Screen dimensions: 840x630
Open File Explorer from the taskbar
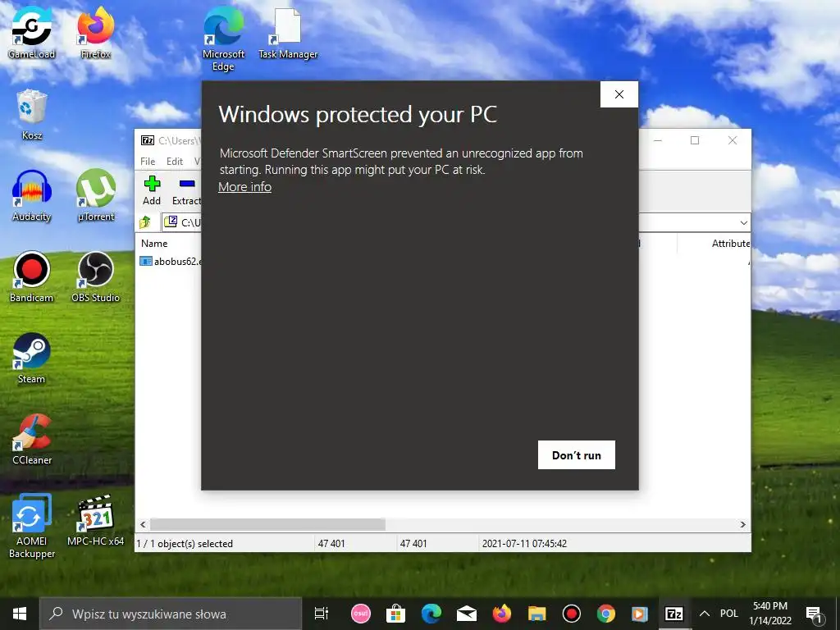[x=536, y=614]
